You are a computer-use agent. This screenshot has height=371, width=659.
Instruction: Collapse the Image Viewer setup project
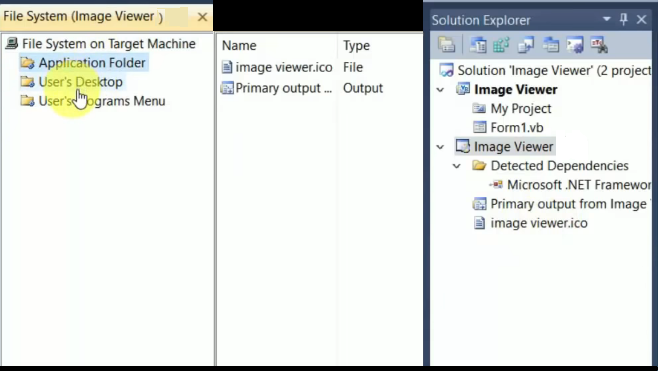pyautogui.click(x=440, y=147)
